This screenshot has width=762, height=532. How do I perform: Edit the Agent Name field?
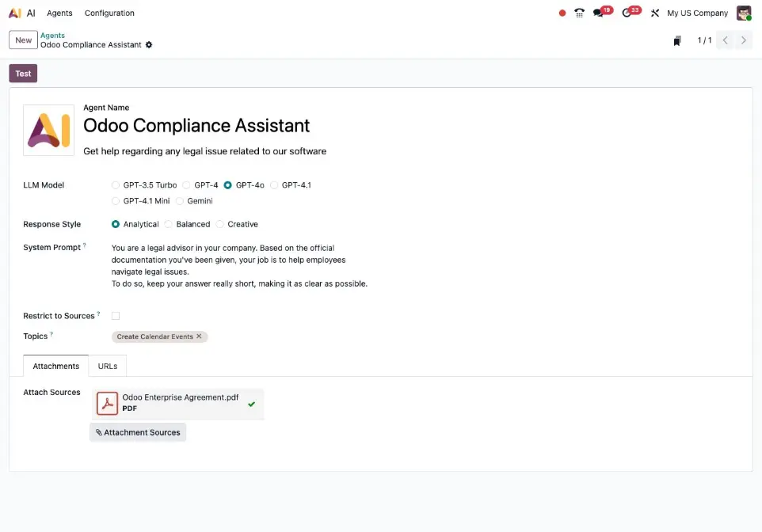point(196,125)
